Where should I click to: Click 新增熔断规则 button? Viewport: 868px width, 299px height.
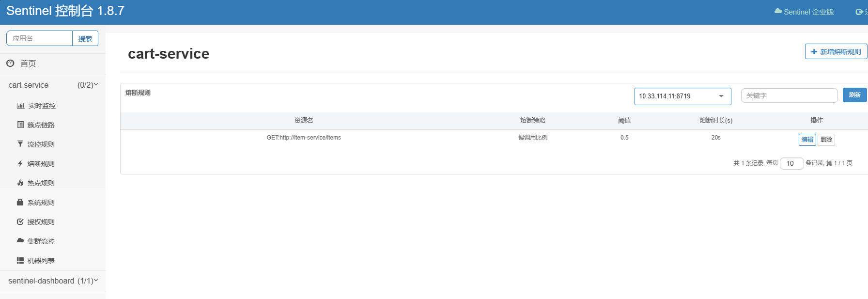[836, 51]
